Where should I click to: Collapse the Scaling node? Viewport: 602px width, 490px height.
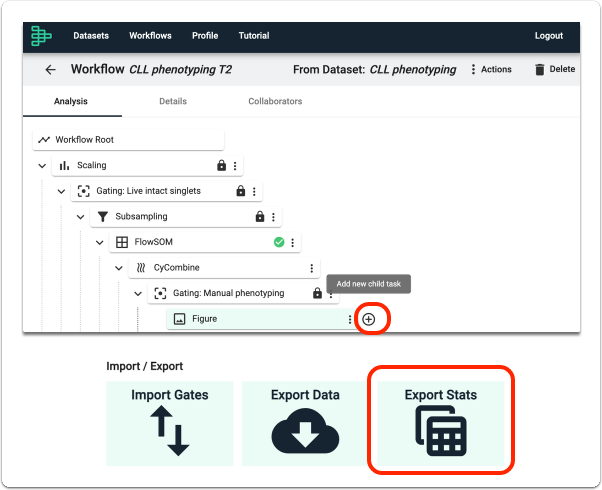(42, 166)
